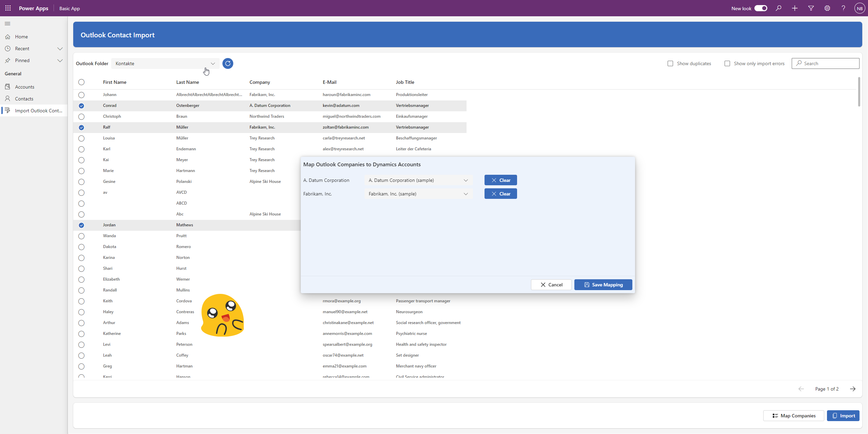Open advanced filter funnel icon
868x434 pixels.
pos(811,8)
